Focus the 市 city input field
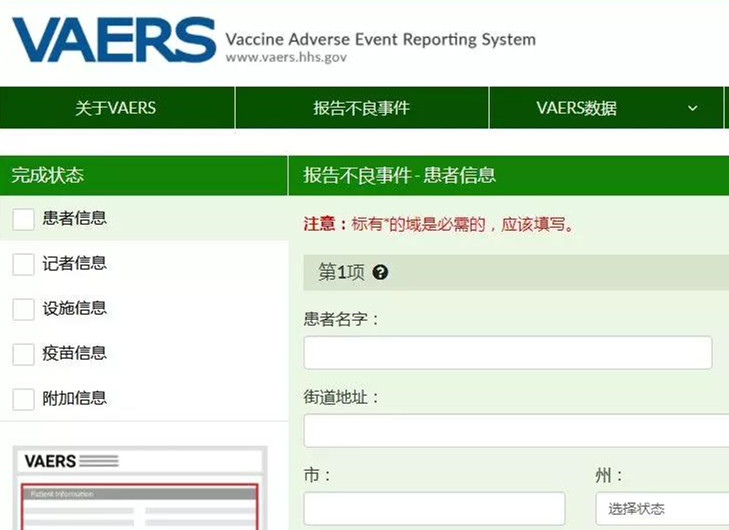 point(434,509)
